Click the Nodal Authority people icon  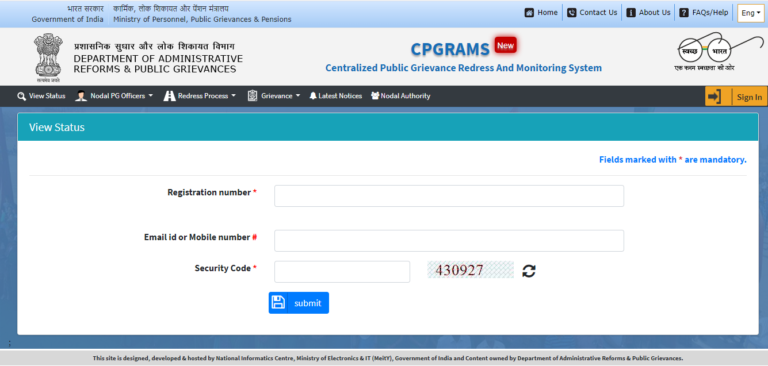pos(375,96)
